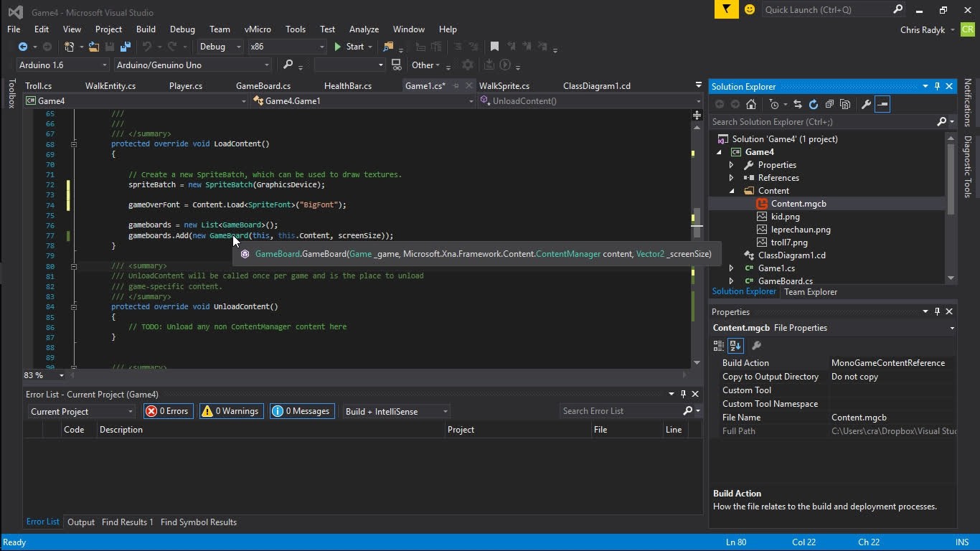Open the Arduino 1.6 dropdown
The width and height of the screenshot is (980, 551).
pos(62,65)
